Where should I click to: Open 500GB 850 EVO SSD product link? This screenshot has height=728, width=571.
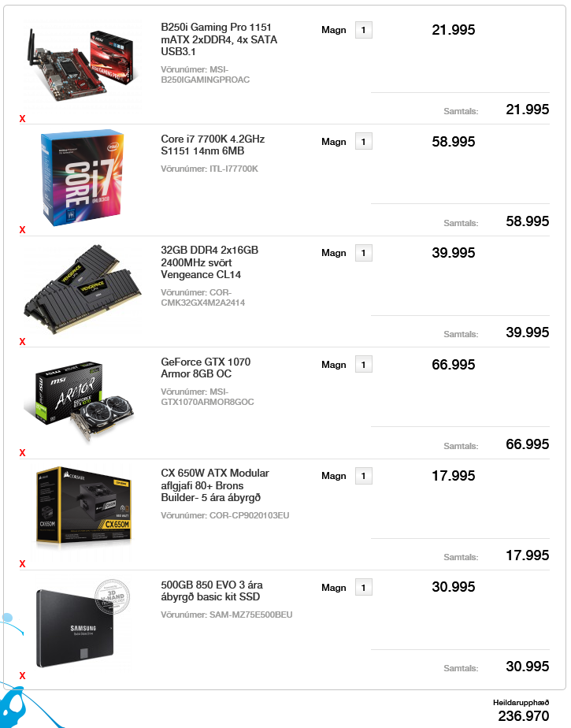tap(212, 591)
